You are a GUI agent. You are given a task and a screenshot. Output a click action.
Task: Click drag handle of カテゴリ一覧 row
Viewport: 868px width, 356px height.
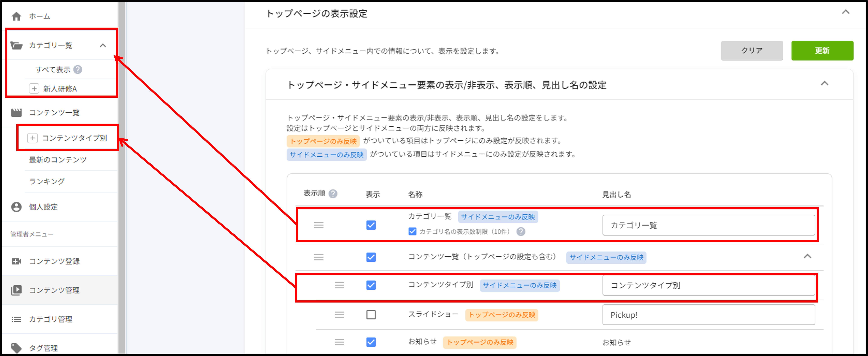319,225
